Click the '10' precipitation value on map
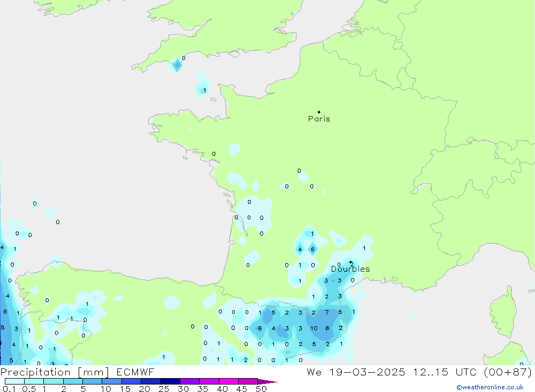 tap(314, 328)
